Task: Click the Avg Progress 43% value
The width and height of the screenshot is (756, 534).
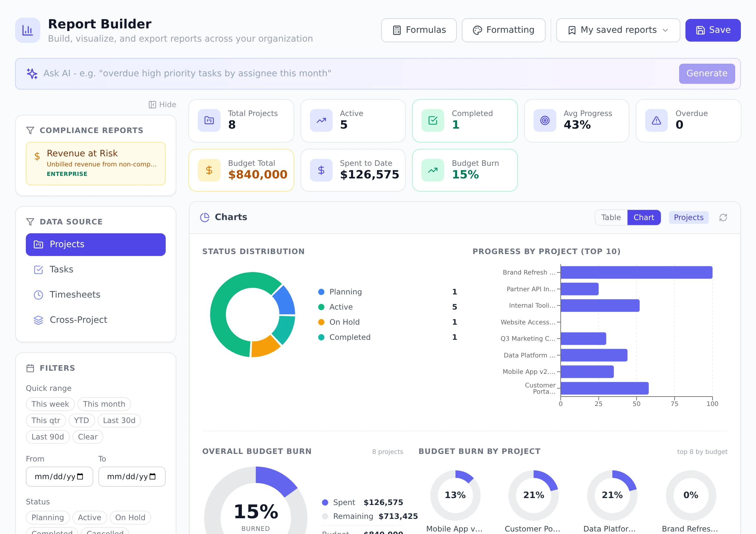Action: coord(577,125)
